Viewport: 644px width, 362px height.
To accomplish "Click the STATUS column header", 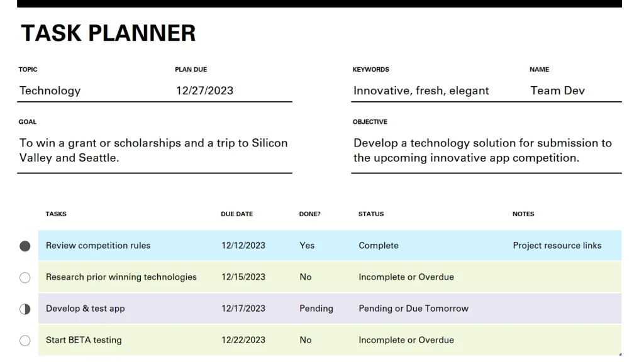I will pyautogui.click(x=371, y=214).
